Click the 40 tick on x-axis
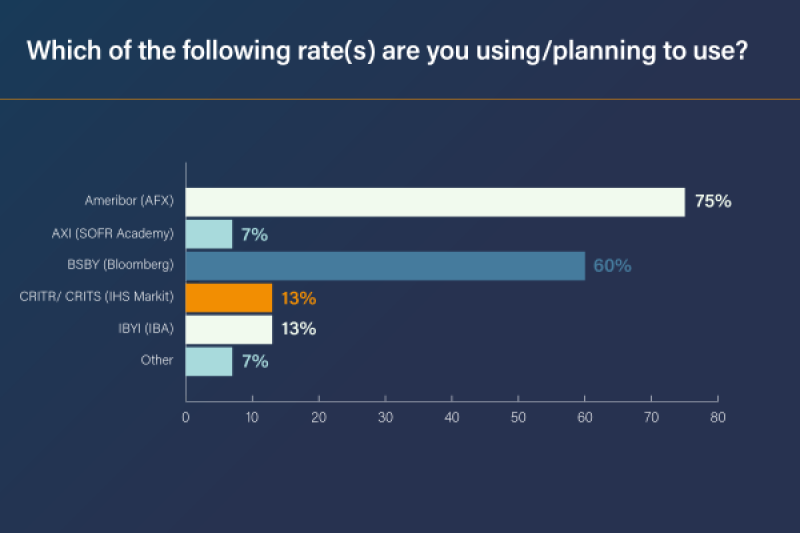 pos(452,417)
